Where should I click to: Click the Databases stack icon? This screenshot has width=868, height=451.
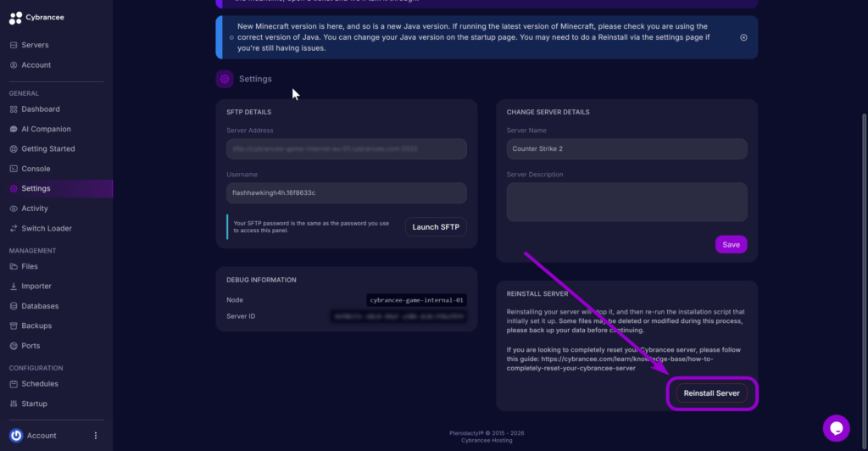click(x=14, y=306)
